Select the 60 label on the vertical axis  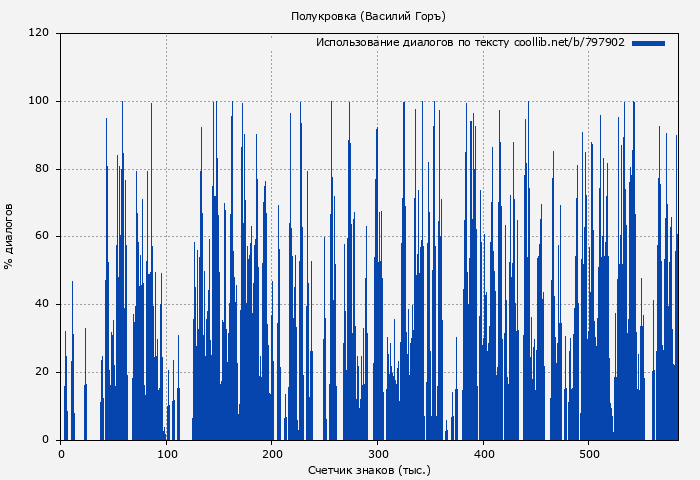coord(42,237)
